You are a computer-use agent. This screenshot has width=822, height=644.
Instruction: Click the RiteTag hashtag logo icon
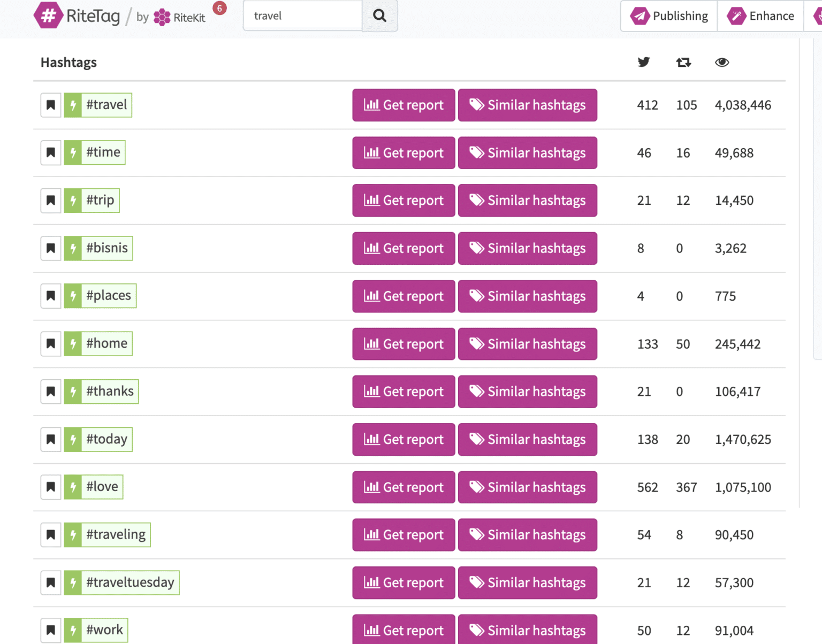tap(49, 16)
